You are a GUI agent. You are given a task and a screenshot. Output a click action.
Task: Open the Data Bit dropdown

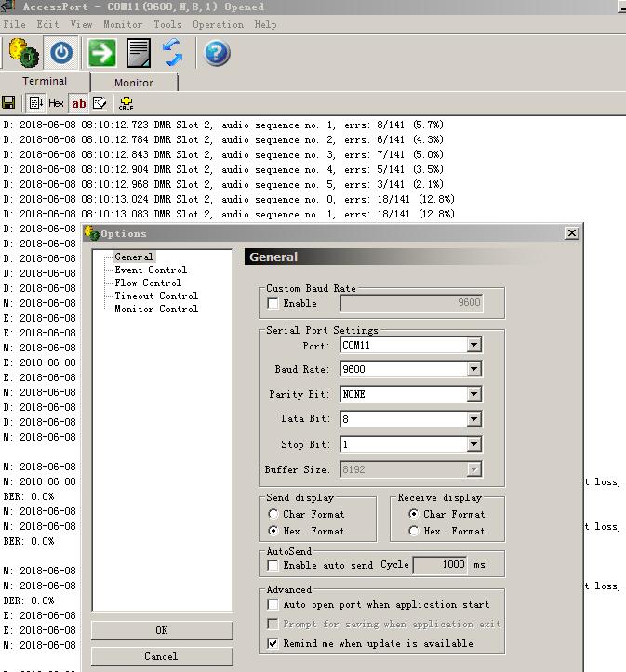click(x=473, y=418)
